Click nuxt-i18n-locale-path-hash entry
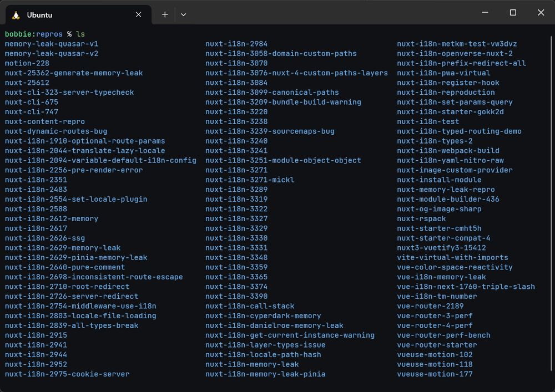The width and height of the screenshot is (555, 392). pyautogui.click(x=263, y=354)
